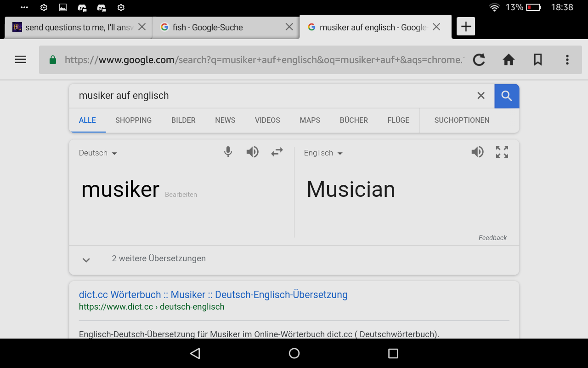
Task: Close the 'fish - Google-Suche' tab
Action: tap(289, 27)
